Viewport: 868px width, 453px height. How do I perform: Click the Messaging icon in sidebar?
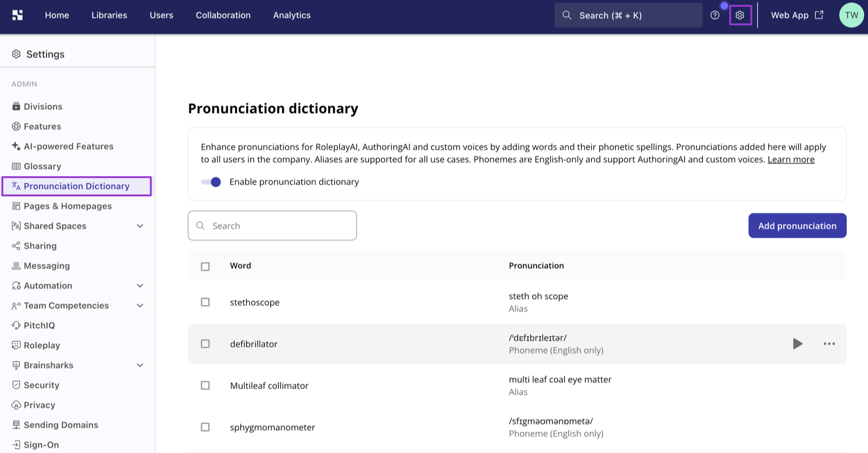click(16, 266)
